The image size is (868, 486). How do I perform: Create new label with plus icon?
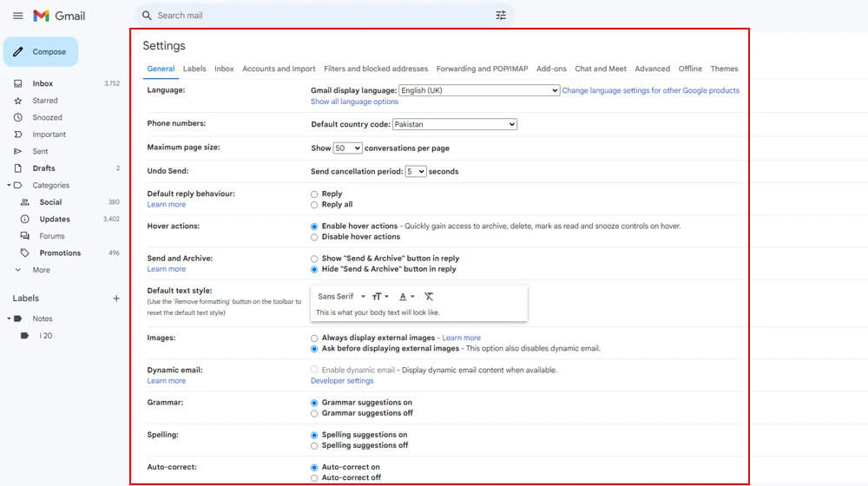pos(116,299)
